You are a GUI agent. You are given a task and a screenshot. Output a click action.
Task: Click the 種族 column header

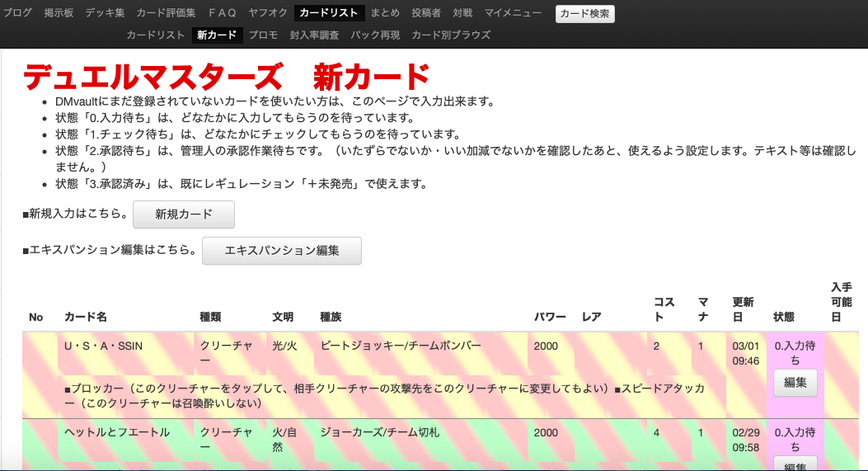point(331,317)
